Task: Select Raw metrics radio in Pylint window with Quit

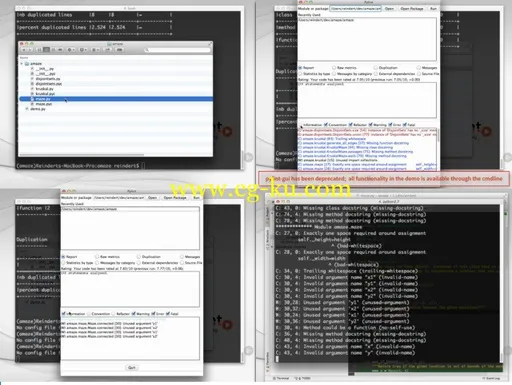Action: click(97, 257)
